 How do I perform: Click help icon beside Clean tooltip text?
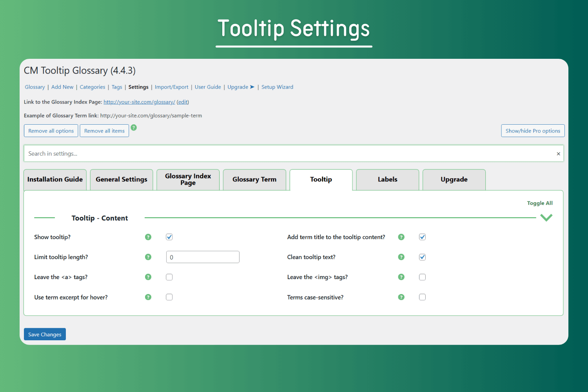pos(401,257)
